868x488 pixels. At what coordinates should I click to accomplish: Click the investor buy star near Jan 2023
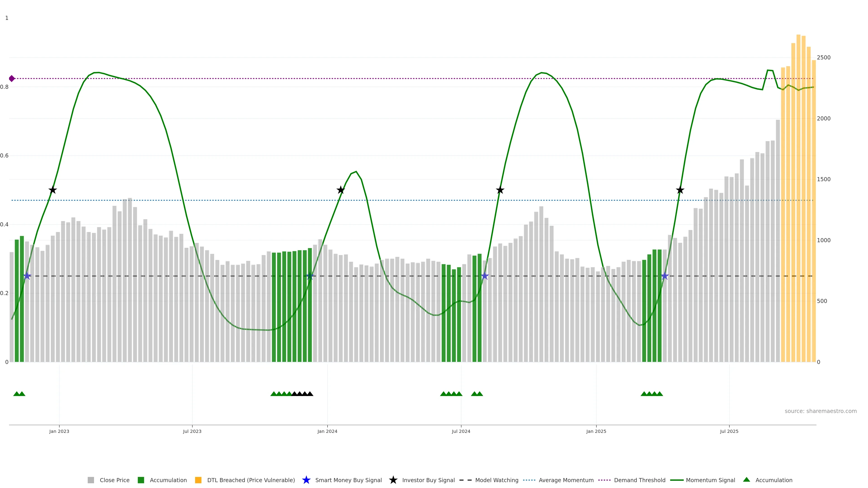pos(53,190)
